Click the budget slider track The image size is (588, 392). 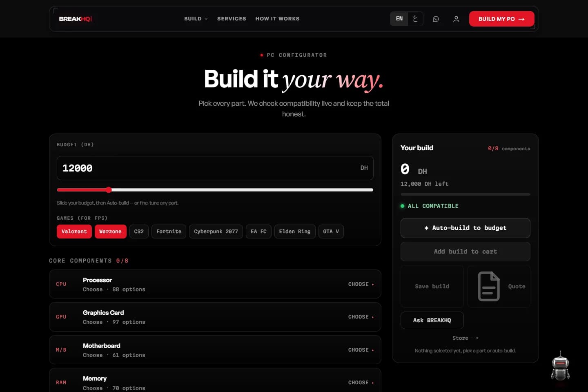coord(215,190)
